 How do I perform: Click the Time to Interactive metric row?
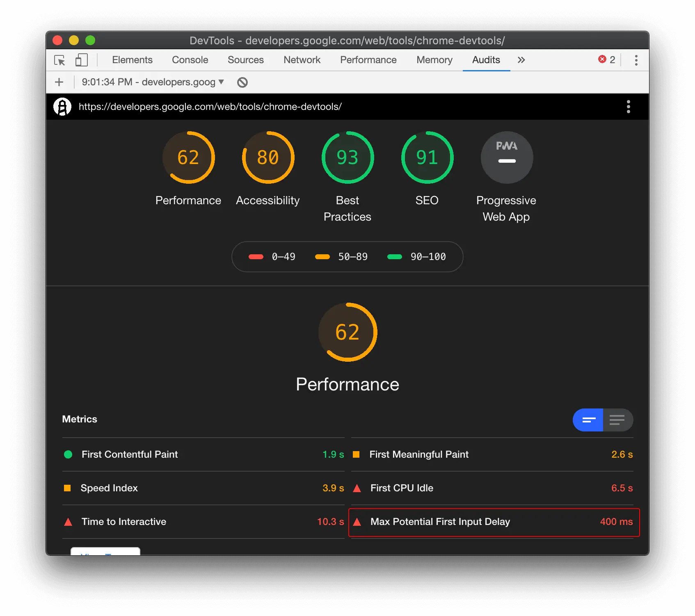tap(203, 522)
